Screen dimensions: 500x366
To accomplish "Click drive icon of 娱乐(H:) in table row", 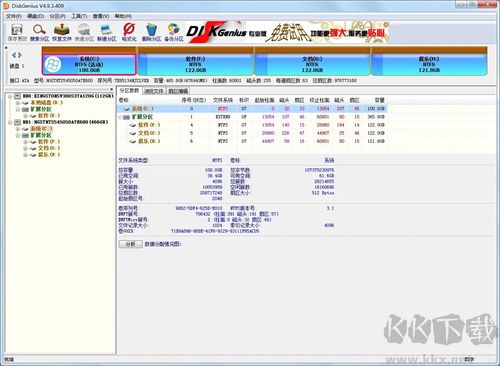I will pos(133,141).
